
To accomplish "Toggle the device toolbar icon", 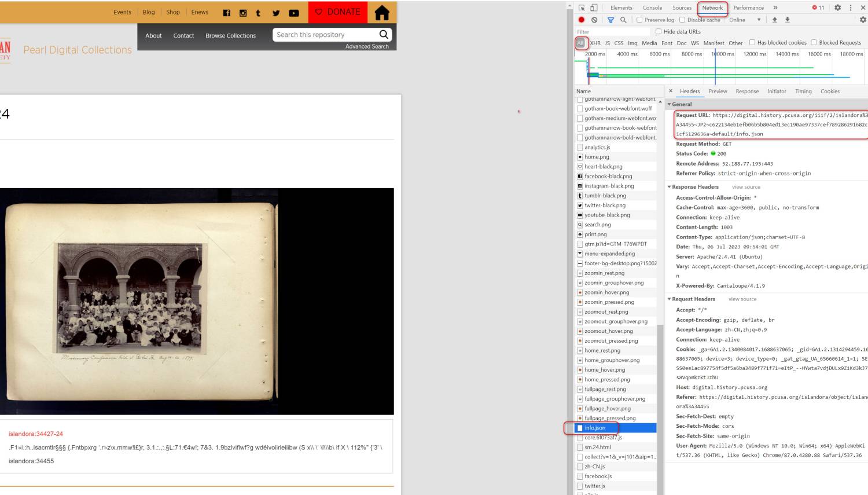I will [x=594, y=8].
